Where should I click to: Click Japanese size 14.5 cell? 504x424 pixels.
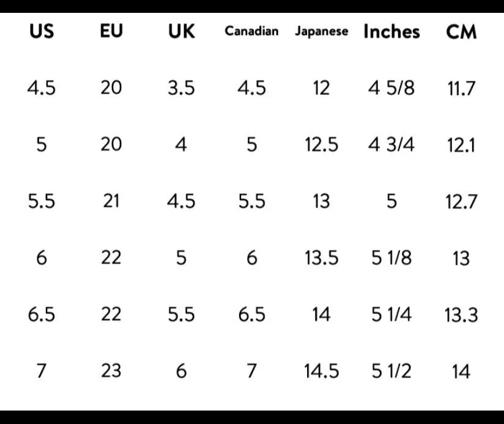click(322, 371)
